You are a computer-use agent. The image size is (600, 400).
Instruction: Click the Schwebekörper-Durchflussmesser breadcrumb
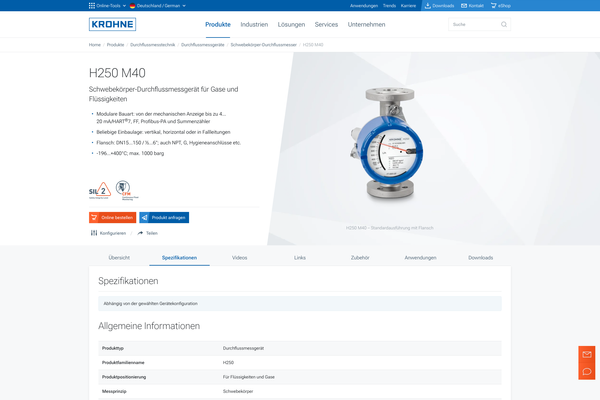[x=264, y=45]
